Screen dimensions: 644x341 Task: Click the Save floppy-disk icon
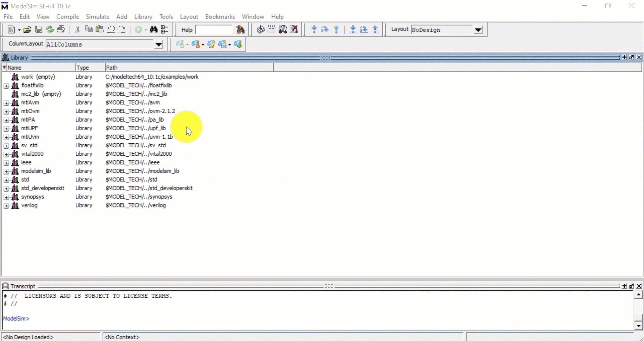(39, 30)
